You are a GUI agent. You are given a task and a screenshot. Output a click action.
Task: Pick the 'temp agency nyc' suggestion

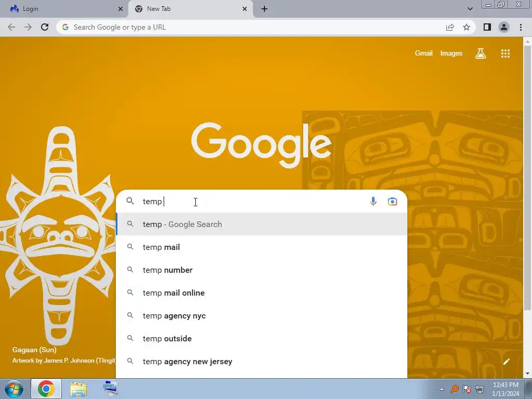pos(262,315)
